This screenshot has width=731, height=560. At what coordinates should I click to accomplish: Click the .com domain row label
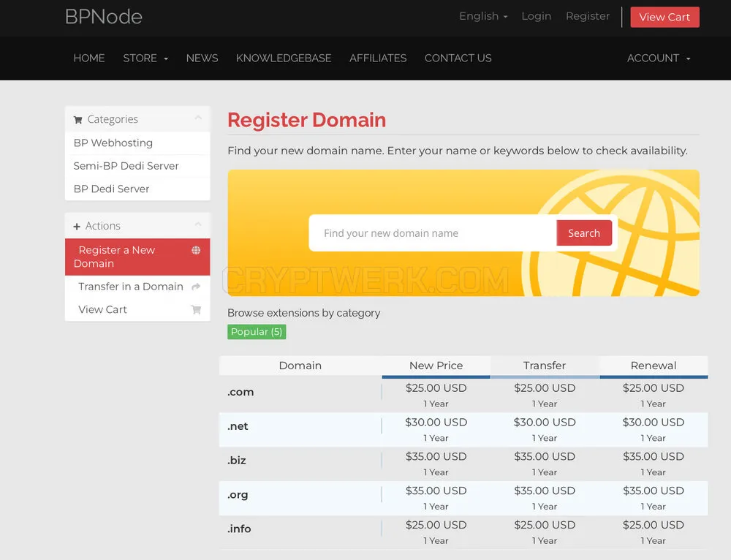click(x=240, y=392)
